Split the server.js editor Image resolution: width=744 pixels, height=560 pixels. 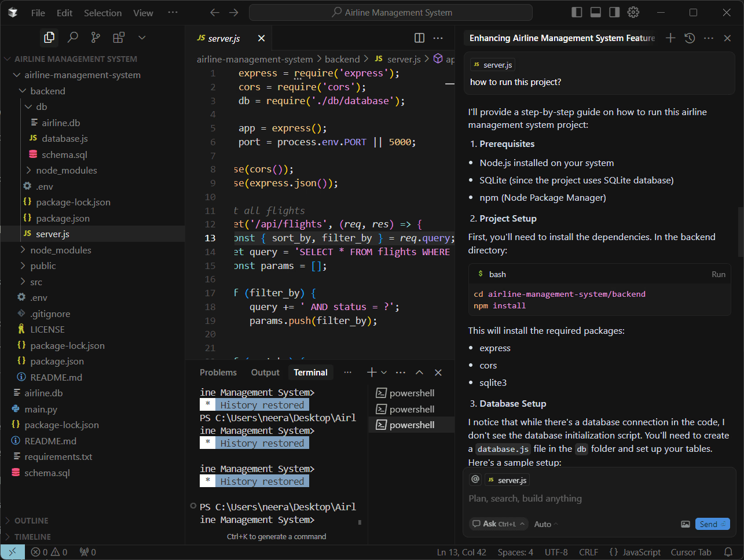419,37
